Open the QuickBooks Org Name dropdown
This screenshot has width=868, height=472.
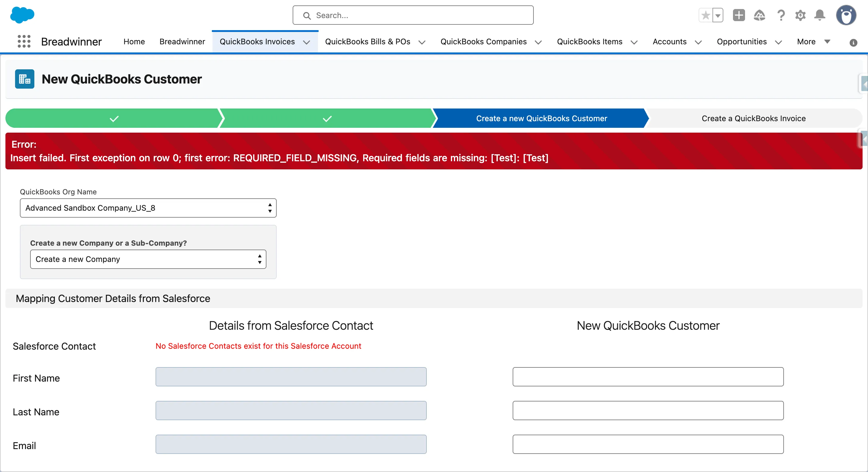pos(148,208)
